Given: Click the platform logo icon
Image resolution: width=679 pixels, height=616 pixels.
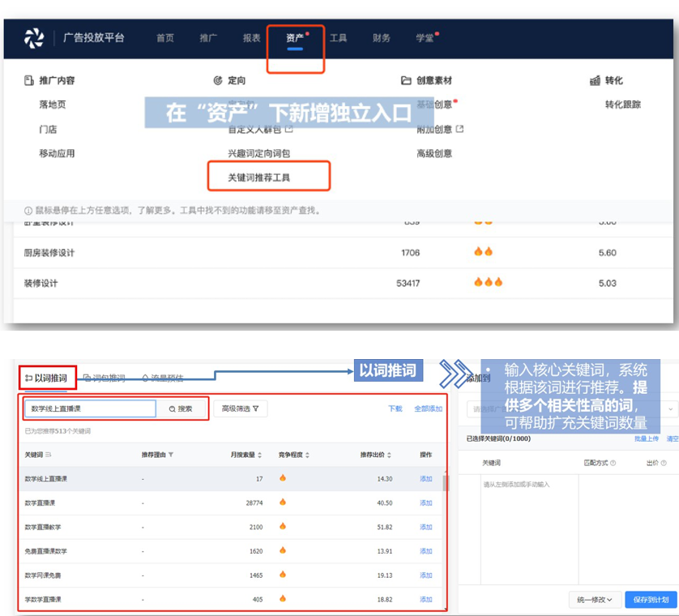Looking at the screenshot, I should click(34, 38).
